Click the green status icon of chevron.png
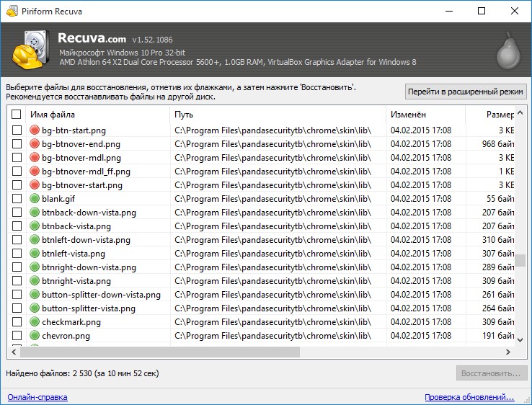532x405 pixels. pyautogui.click(x=35, y=336)
